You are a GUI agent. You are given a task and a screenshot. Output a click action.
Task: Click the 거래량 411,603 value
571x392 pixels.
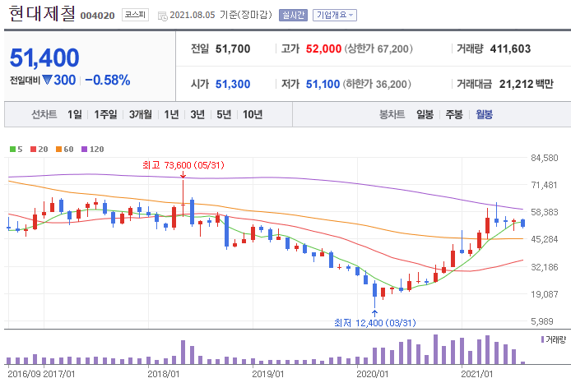(x=510, y=48)
